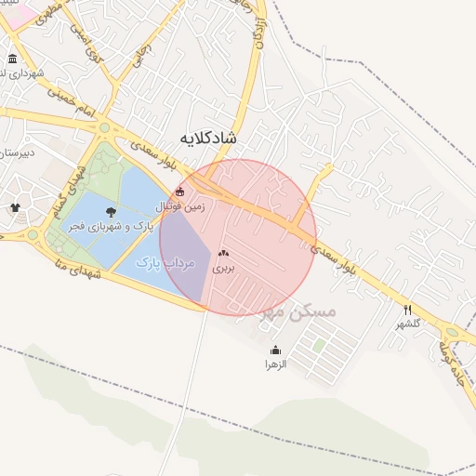Click the small green park in مسکن مهر
476x476 pixels.
point(319,345)
